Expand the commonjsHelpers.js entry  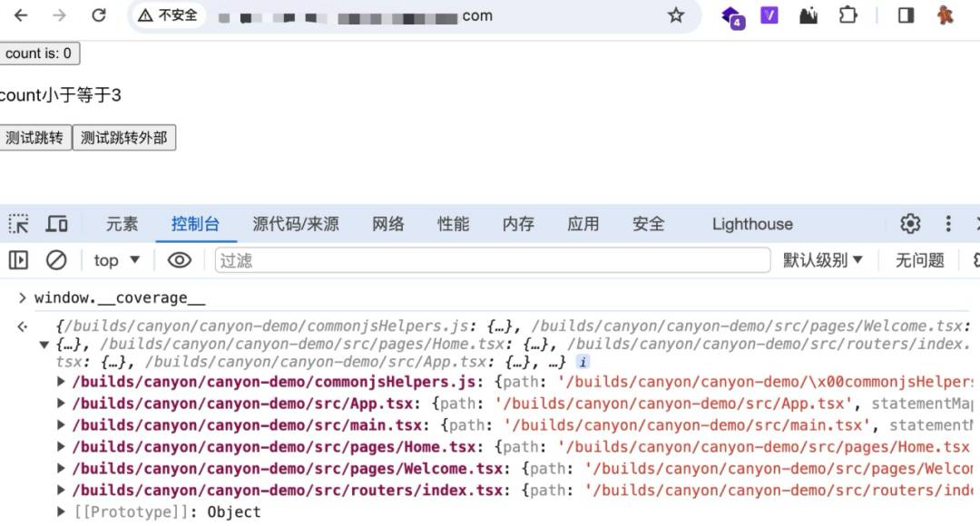click(x=61, y=381)
